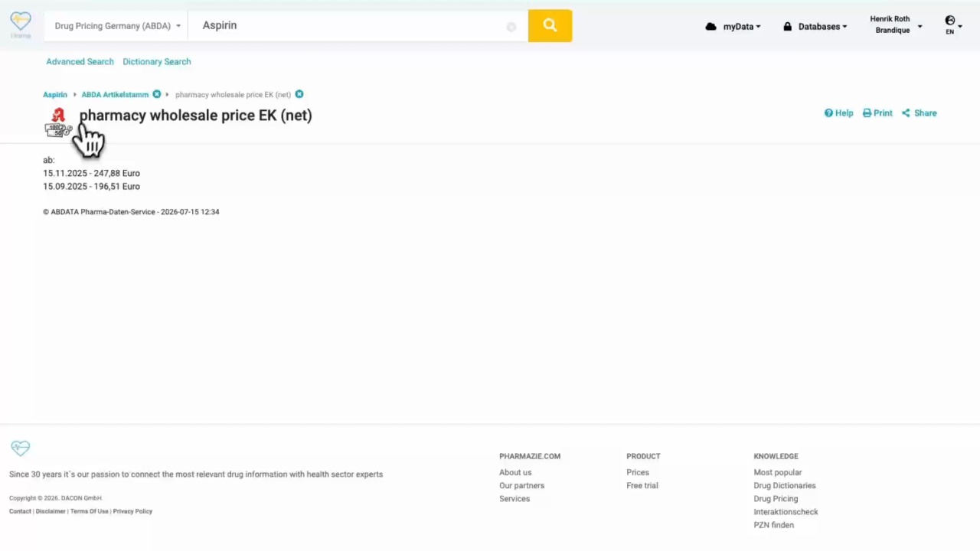Click the ABDATA Pharma-Daten-Service copyright line
The height and width of the screenshot is (551, 980).
click(x=131, y=212)
